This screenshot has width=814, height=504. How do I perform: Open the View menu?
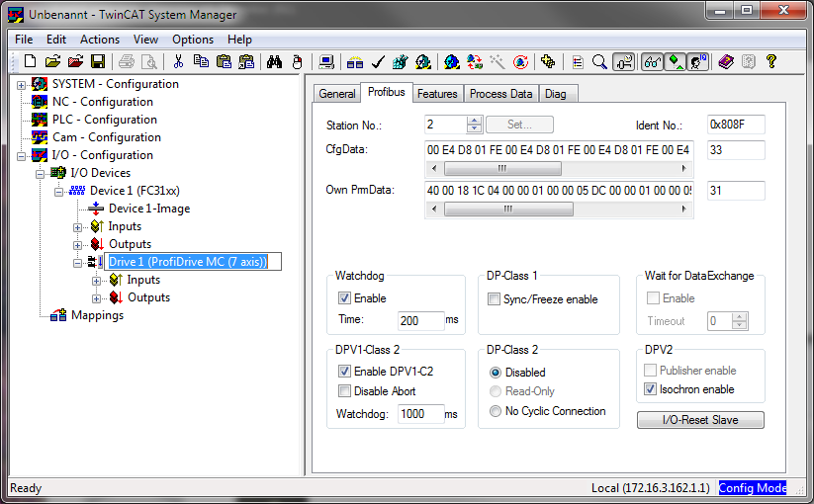pos(145,40)
